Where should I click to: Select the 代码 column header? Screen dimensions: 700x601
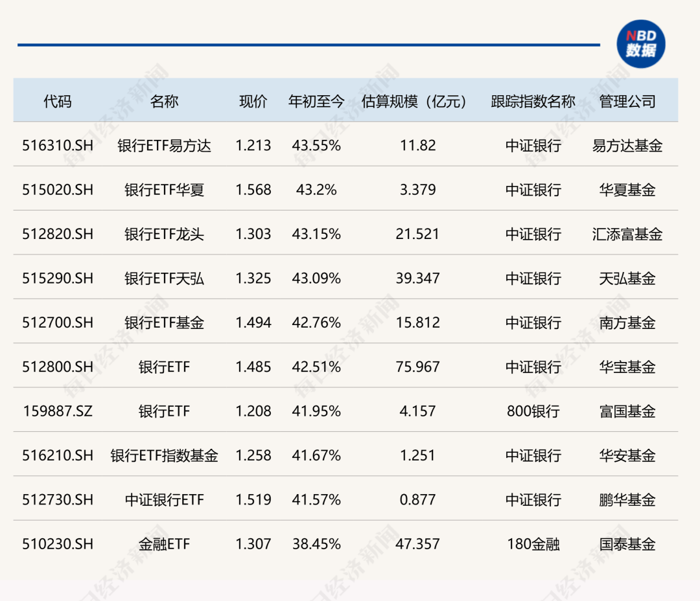coord(59,101)
